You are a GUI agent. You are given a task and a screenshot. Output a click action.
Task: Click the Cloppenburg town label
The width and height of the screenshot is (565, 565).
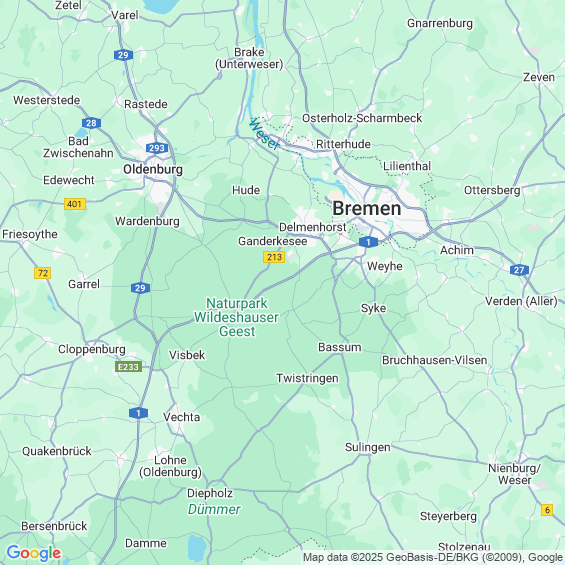click(92, 349)
